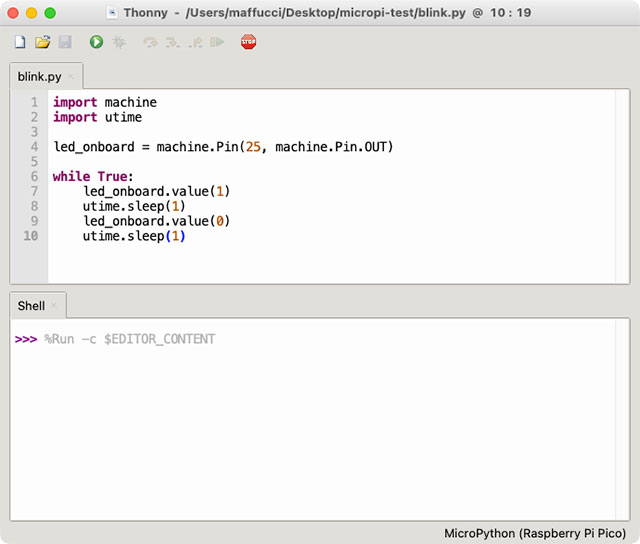Open MicroPython (Raspberry Pi Pico) interpreter selector
640x544 pixels.
point(535,533)
